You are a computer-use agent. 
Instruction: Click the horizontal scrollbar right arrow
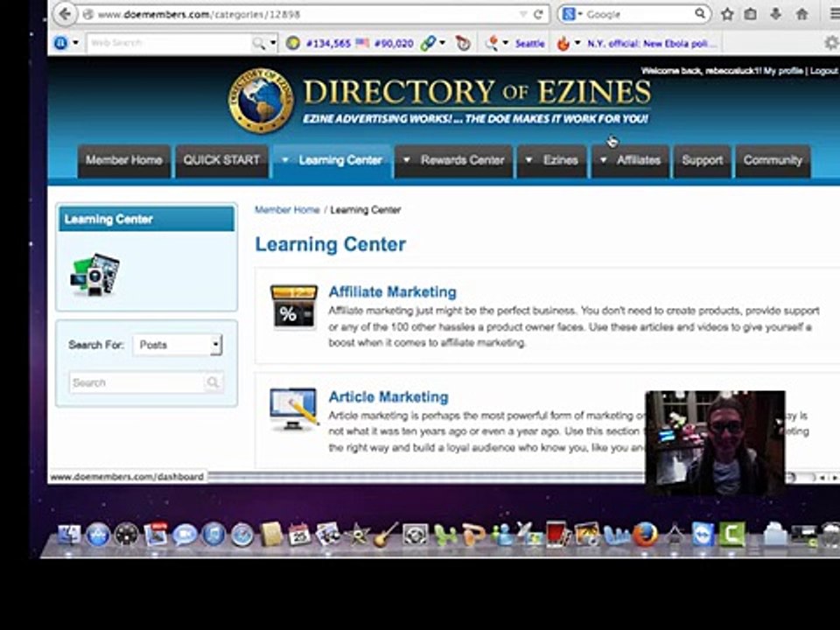click(x=834, y=477)
